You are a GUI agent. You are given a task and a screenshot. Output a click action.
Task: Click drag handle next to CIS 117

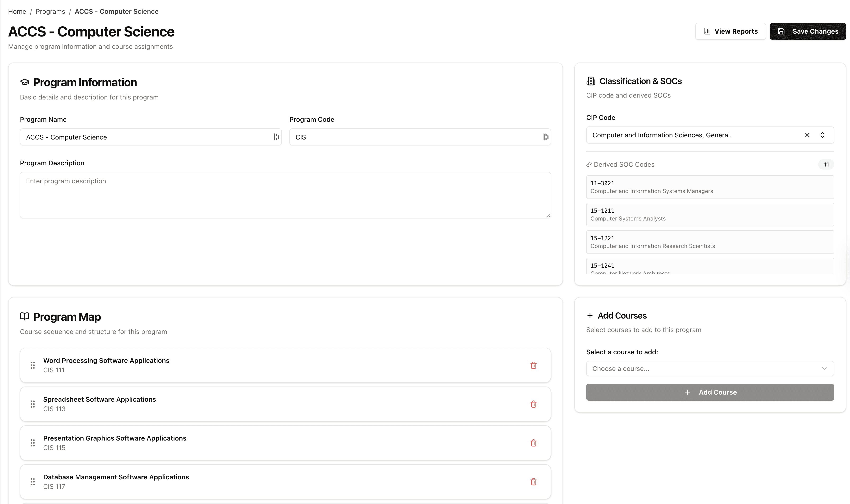(33, 481)
